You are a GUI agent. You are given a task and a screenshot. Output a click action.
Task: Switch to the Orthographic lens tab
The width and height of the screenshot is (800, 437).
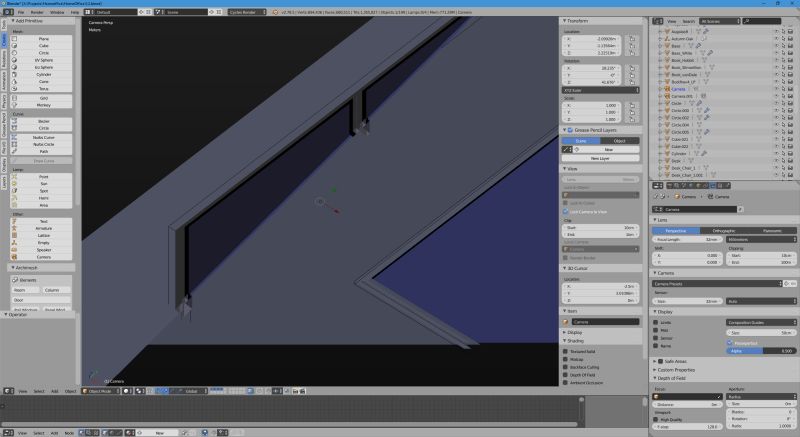click(x=723, y=231)
